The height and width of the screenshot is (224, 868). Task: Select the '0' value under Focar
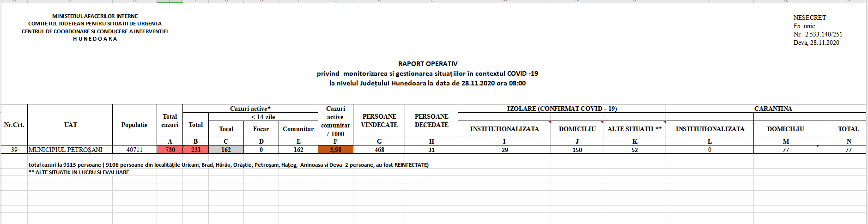tap(261, 150)
